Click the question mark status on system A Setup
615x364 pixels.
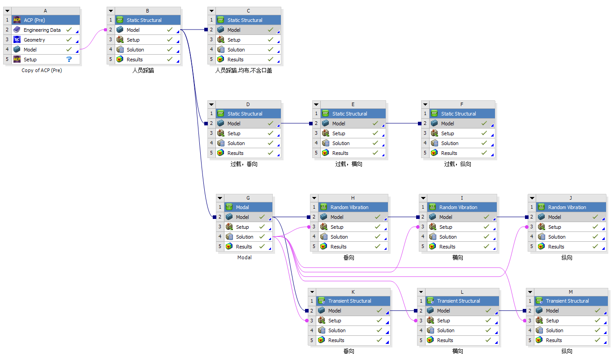69,59
